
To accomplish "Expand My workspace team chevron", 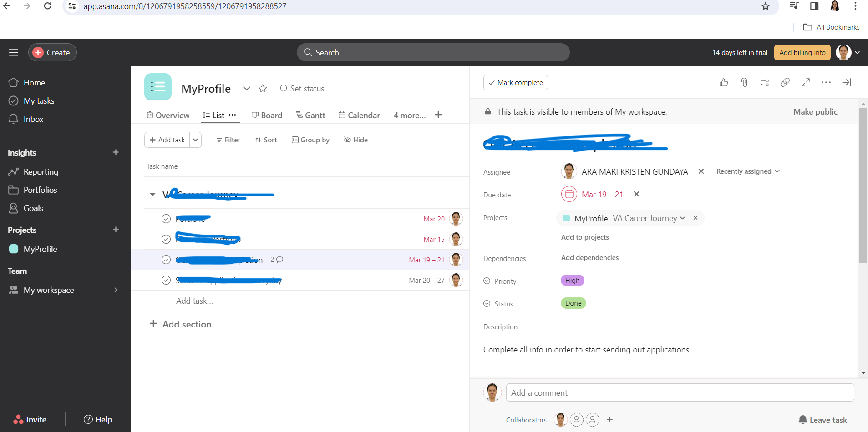I will coord(116,290).
